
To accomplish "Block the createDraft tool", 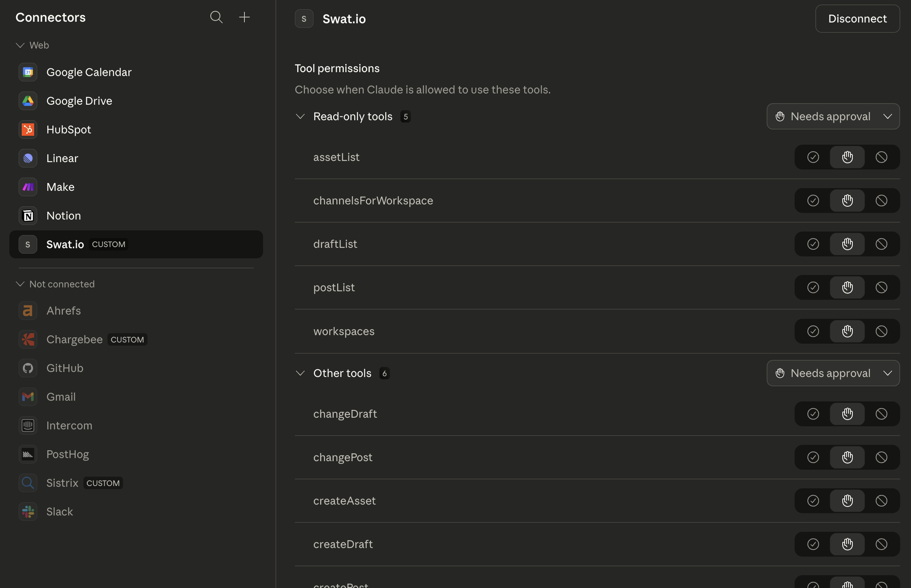I will pyautogui.click(x=882, y=544).
